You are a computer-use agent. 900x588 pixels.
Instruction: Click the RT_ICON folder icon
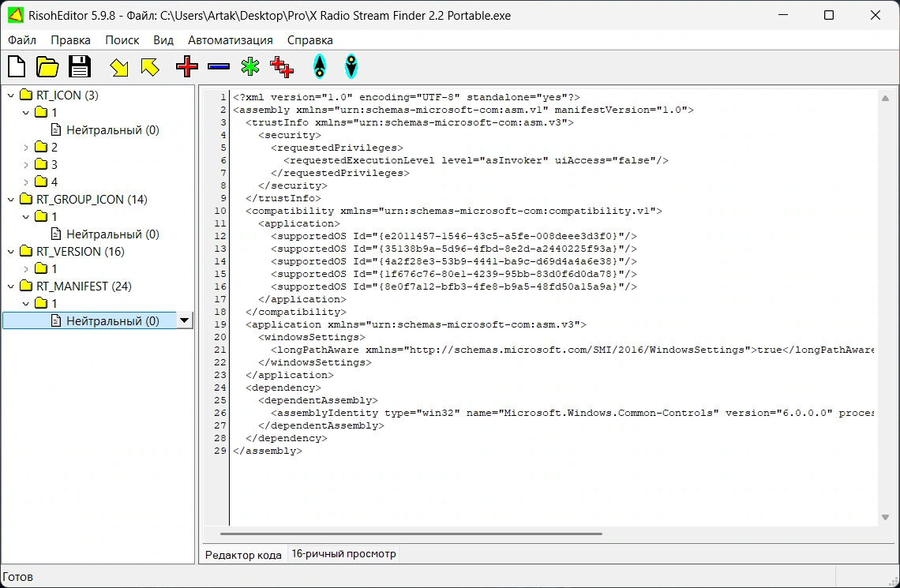pyautogui.click(x=26, y=95)
